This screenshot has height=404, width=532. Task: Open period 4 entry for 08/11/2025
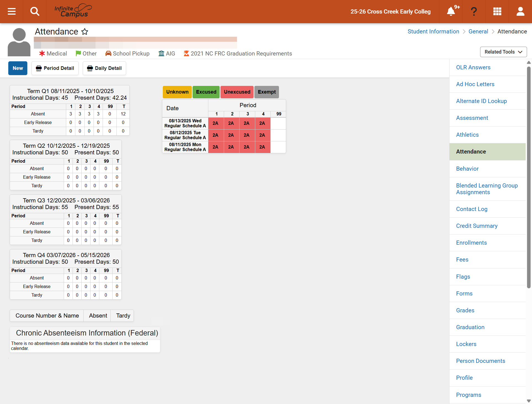click(x=262, y=147)
